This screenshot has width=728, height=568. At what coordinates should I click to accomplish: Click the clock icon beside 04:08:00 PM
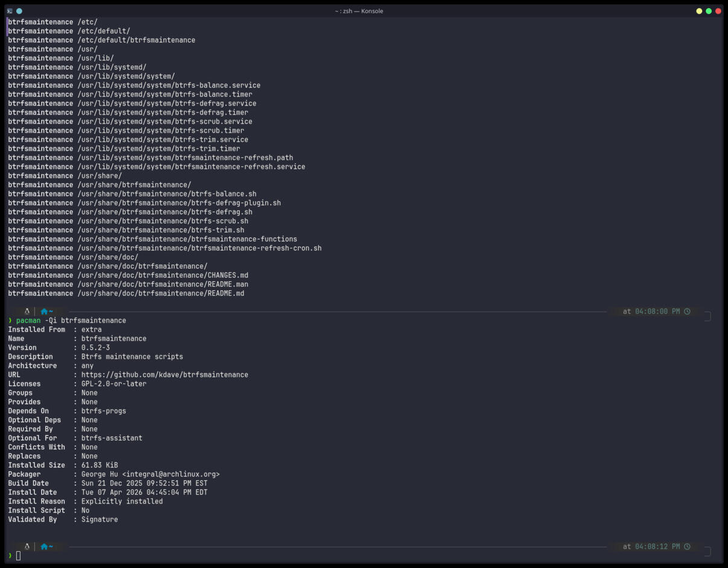coord(687,311)
